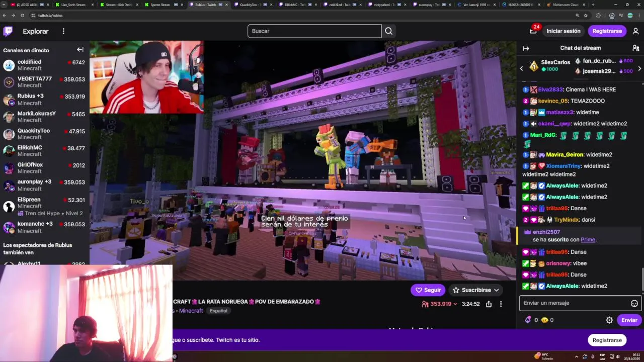The image size is (644, 362).
Task: Open the user account icon
Action: click(x=635, y=31)
